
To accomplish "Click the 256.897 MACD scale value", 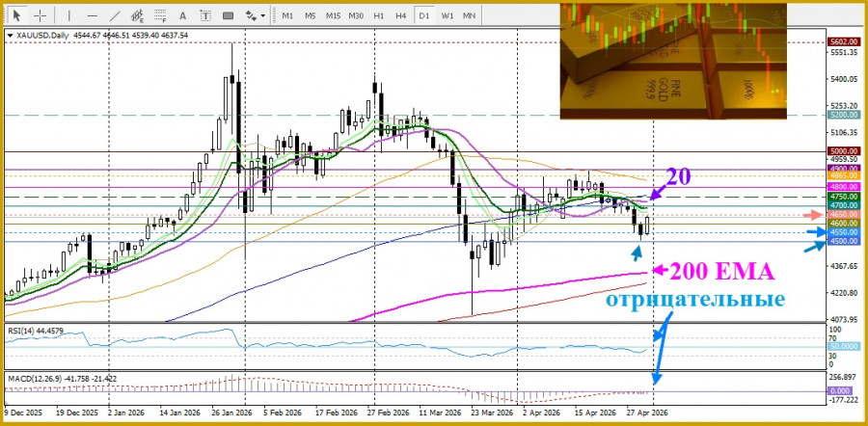I will (843, 377).
